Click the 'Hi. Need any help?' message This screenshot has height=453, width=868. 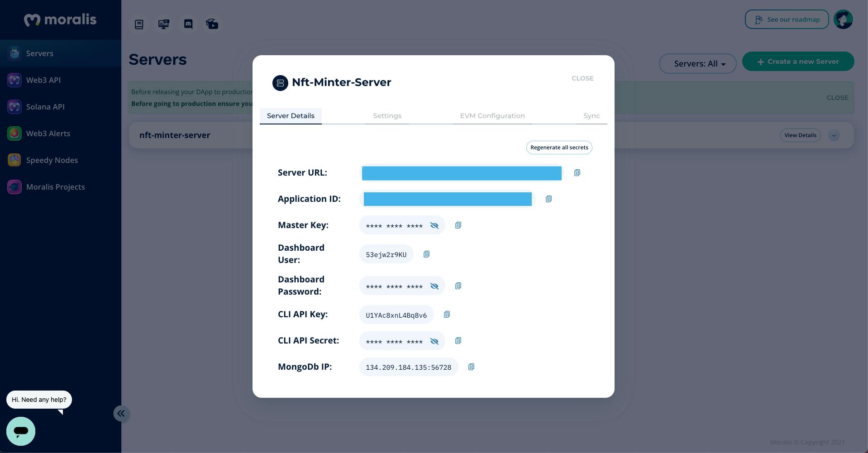coord(39,400)
